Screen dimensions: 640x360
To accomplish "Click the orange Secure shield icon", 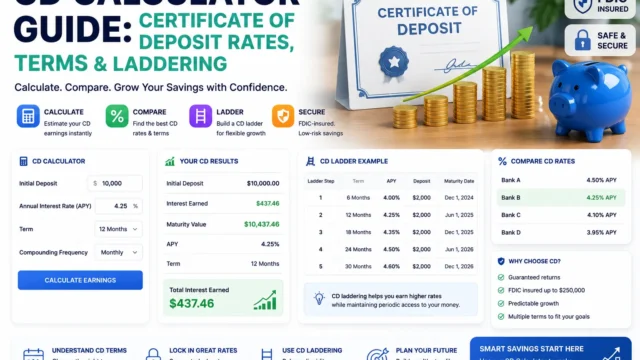I will tap(283, 116).
